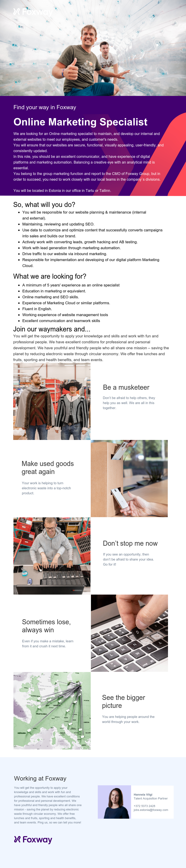This screenshot has height=868, width=186.
Task: Select the Sometimes lose, always win title
Action: pos(46,626)
